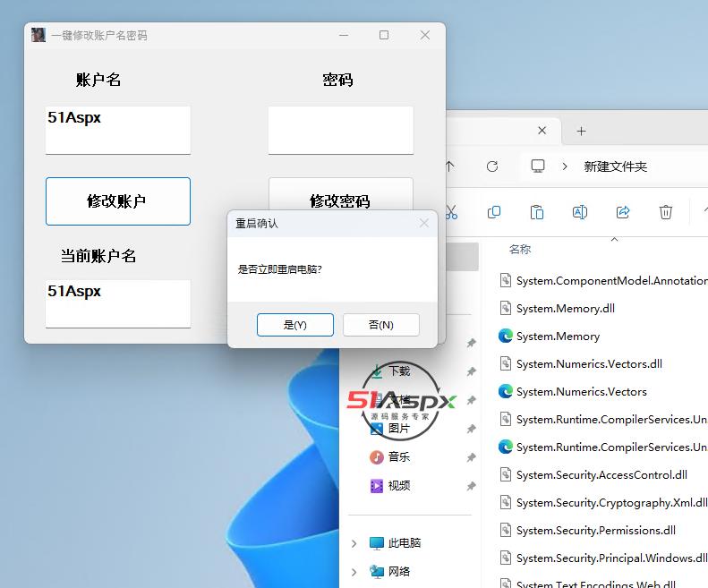708x588 pixels.
Task: Open 音乐 folder in the sidebar
Action: pos(398,457)
